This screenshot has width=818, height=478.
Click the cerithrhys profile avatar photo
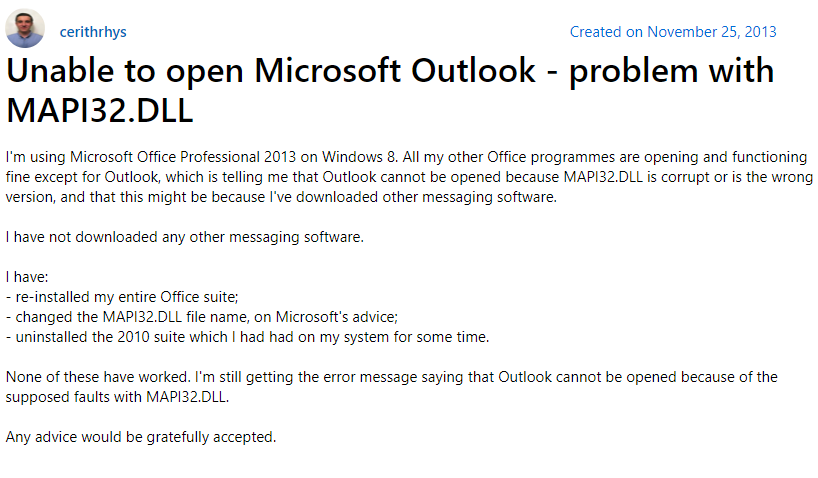25,28
